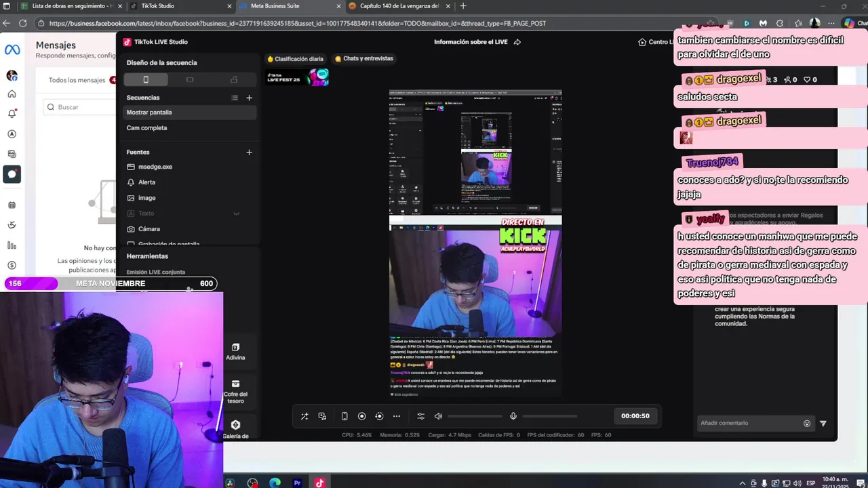Open the ads compass icon in Meta sidebar
This screenshot has width=868, height=488.
12,134
